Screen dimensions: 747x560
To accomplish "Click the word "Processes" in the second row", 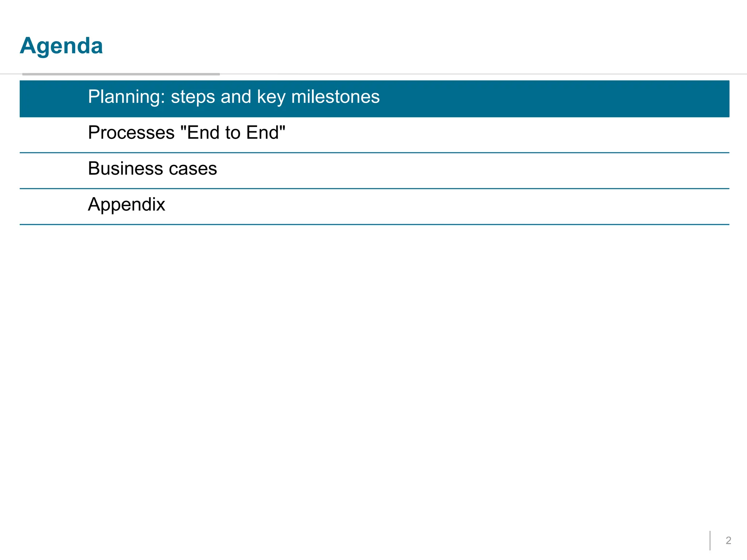I will click(131, 132).
